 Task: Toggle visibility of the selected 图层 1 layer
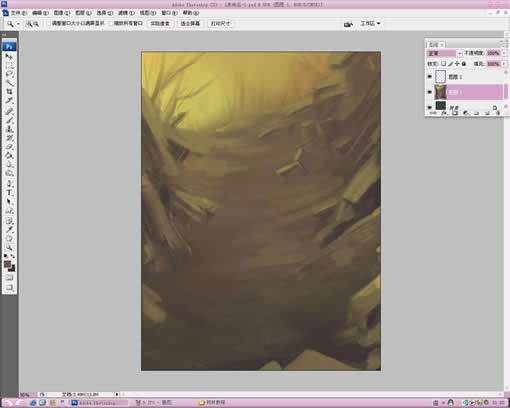(x=430, y=92)
